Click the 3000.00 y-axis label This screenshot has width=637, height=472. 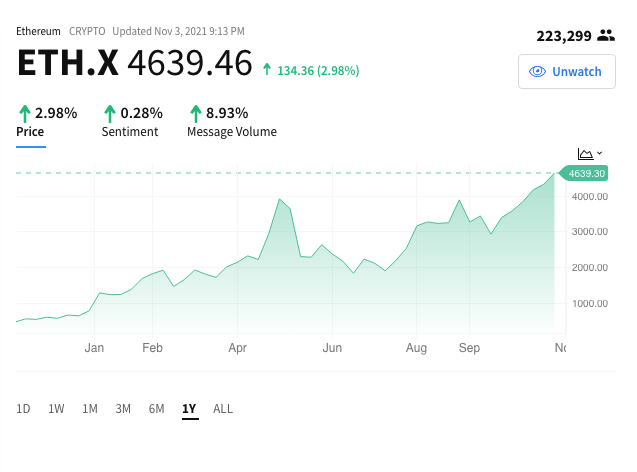[590, 232]
